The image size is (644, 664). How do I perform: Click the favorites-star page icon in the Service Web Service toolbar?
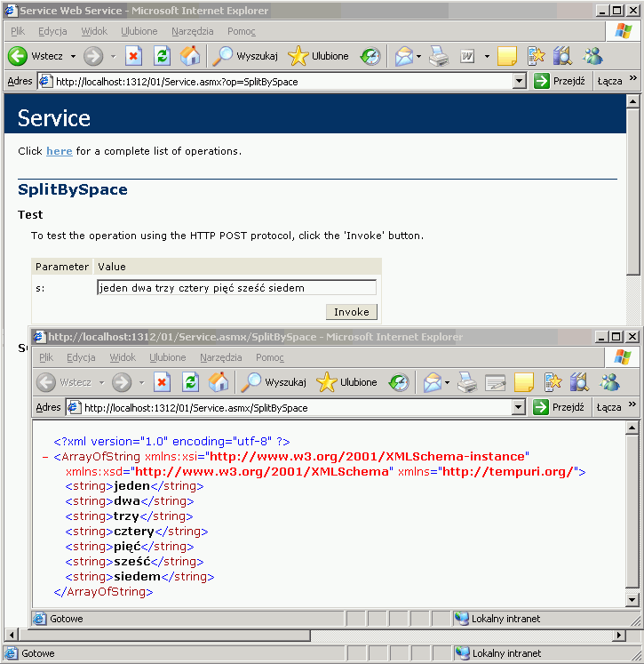(x=536, y=56)
